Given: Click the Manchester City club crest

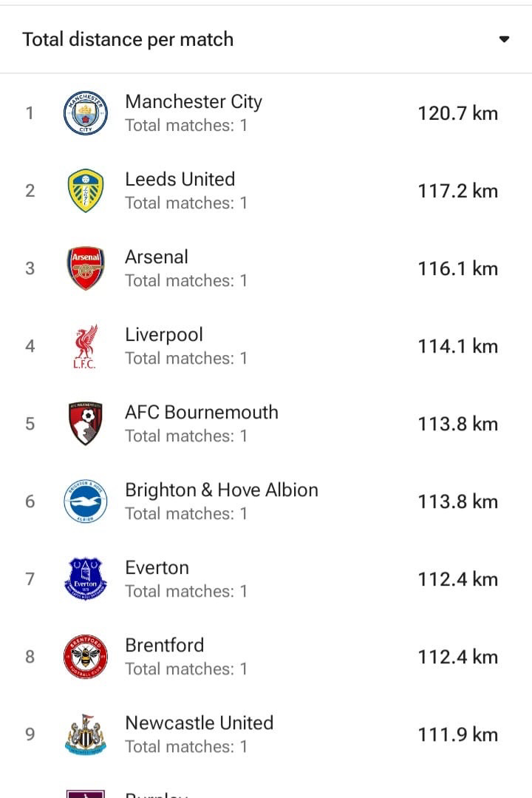Looking at the screenshot, I should 86,113.
